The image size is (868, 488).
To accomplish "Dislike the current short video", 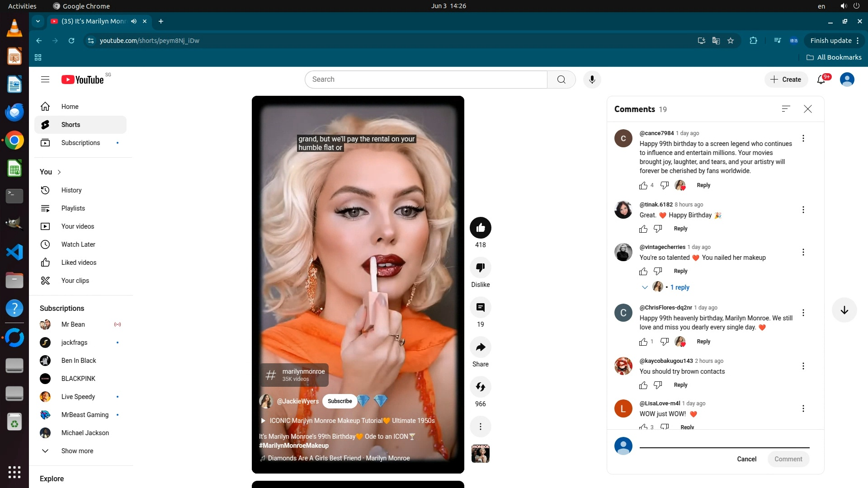I will [x=480, y=267].
